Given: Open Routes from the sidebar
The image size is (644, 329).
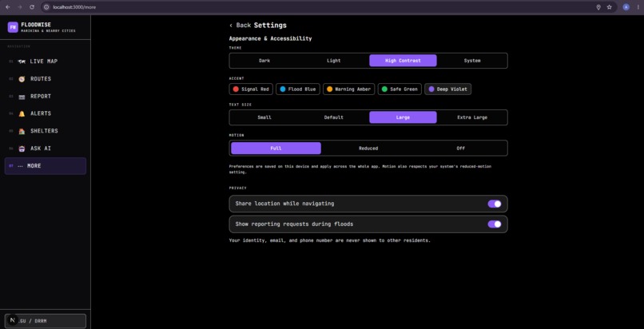Looking at the screenshot, I should coord(46,79).
